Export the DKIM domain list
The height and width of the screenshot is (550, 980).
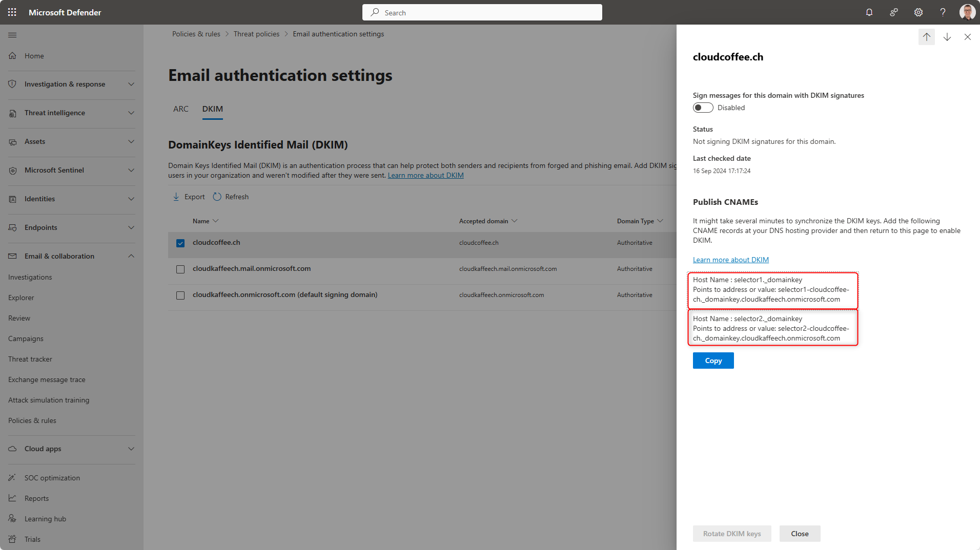click(x=188, y=196)
